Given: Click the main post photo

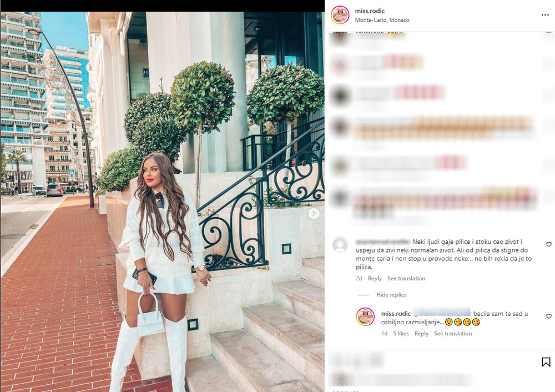Looking at the screenshot, I should (163, 202).
